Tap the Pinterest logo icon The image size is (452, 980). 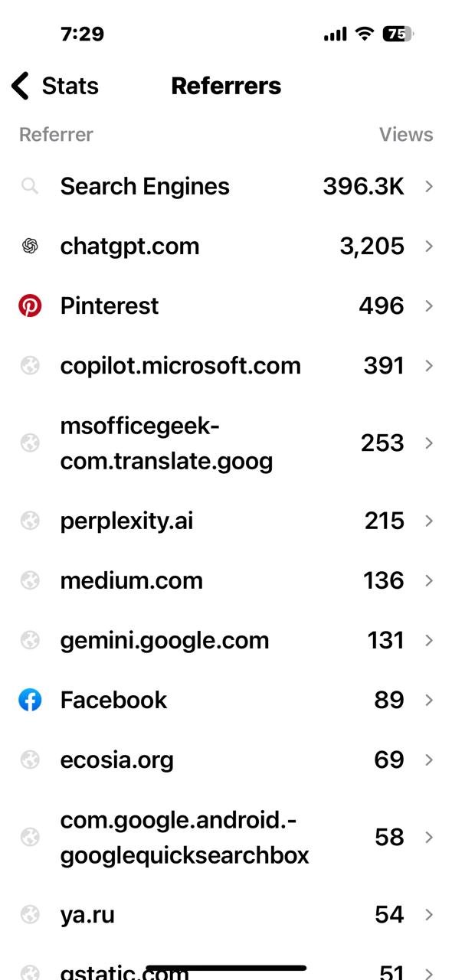coord(30,305)
